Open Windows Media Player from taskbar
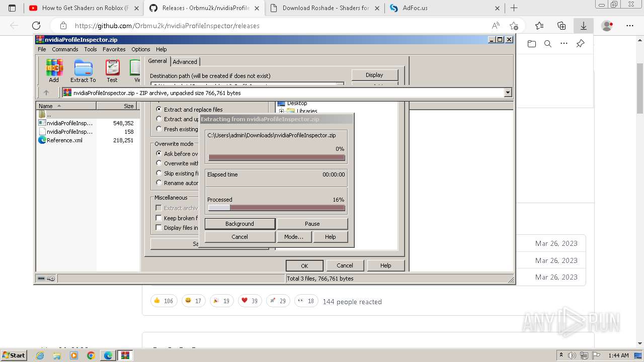 pyautogui.click(x=74, y=355)
